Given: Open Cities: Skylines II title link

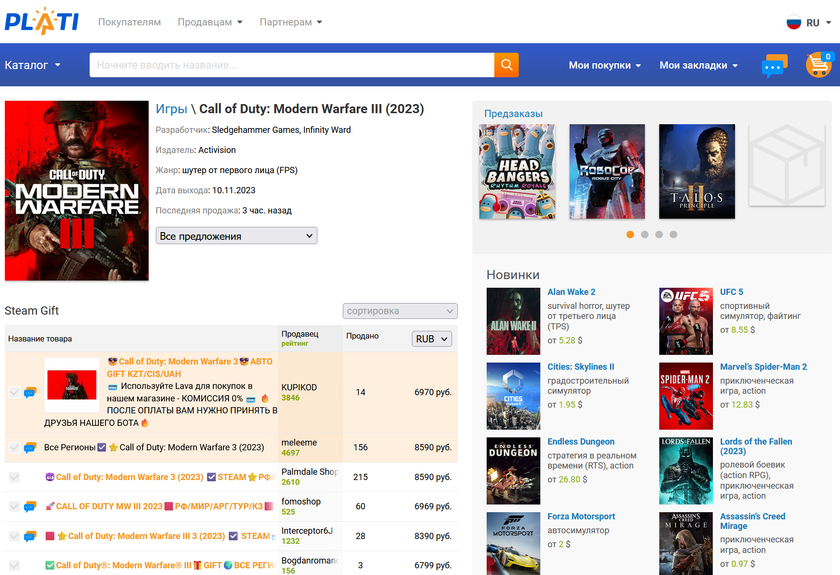Looking at the screenshot, I should [581, 367].
